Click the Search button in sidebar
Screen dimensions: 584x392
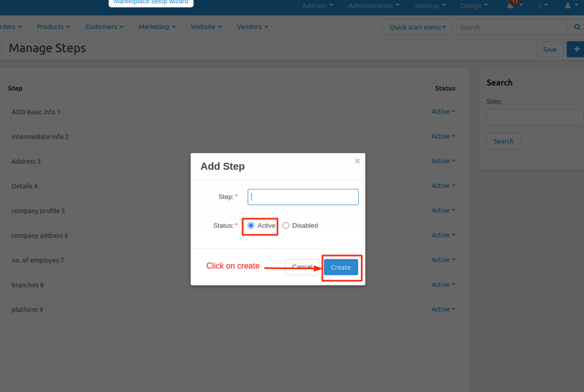[503, 141]
